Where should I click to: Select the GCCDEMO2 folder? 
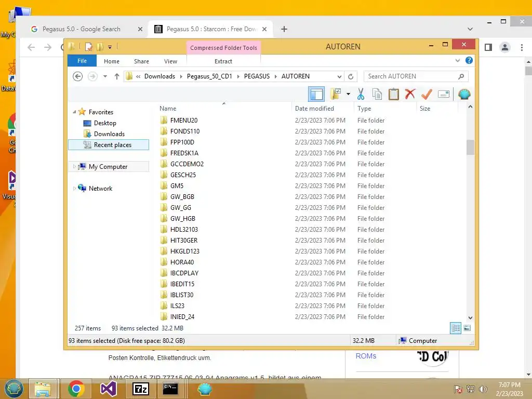click(x=187, y=164)
